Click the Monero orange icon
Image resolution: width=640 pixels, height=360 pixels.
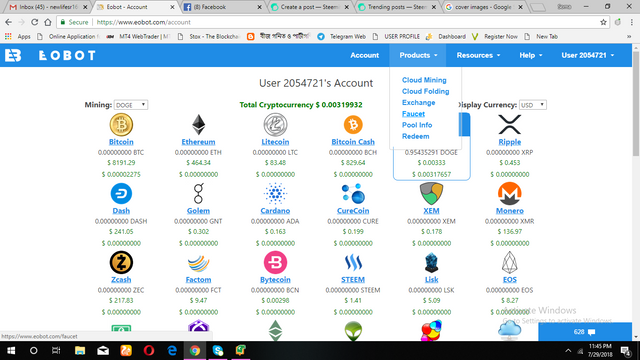(510, 193)
